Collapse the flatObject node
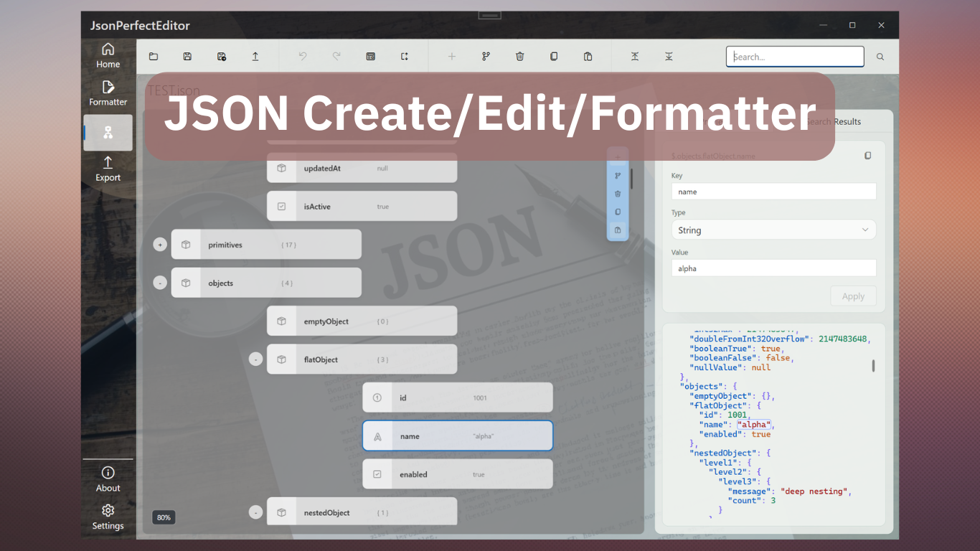The image size is (980, 551). [x=255, y=359]
